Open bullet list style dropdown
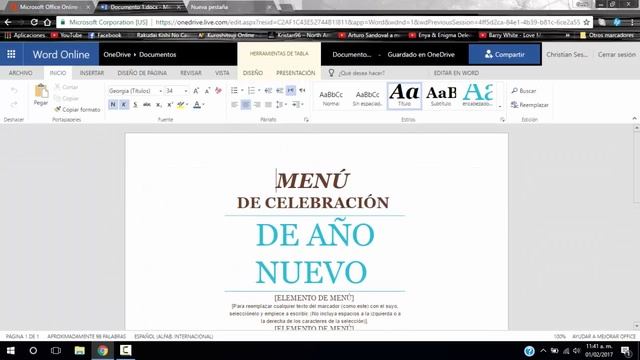The width and height of the screenshot is (640, 360). (242, 90)
